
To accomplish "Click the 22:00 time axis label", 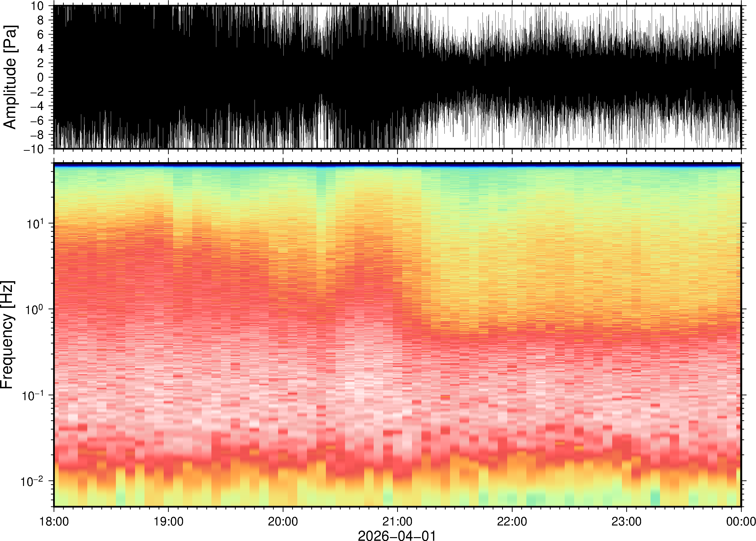I will (x=512, y=521).
